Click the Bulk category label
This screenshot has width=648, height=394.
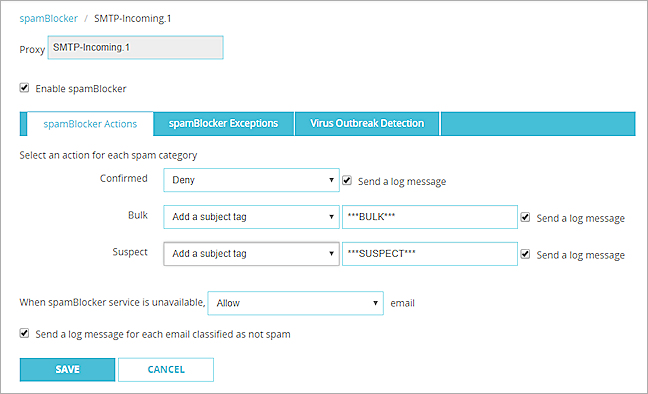tap(138, 215)
